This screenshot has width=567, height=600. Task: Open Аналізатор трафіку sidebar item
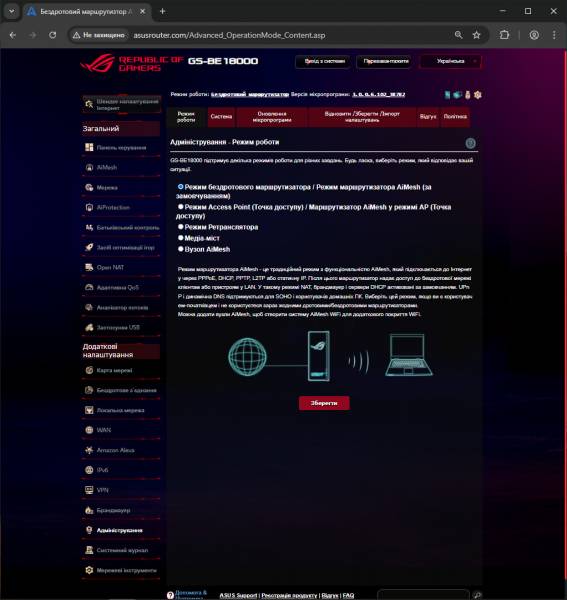[x=121, y=307]
